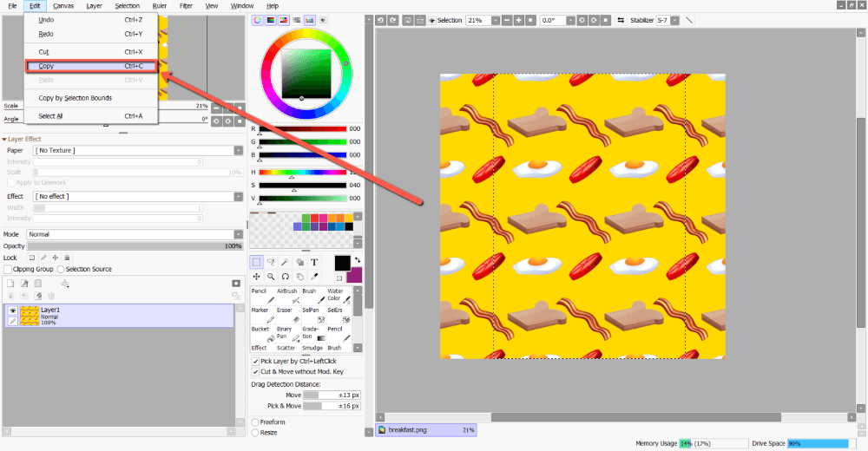868x451 pixels.
Task: Toggle Pick Layer by Ctrl+LeftClick
Action: pos(255,361)
